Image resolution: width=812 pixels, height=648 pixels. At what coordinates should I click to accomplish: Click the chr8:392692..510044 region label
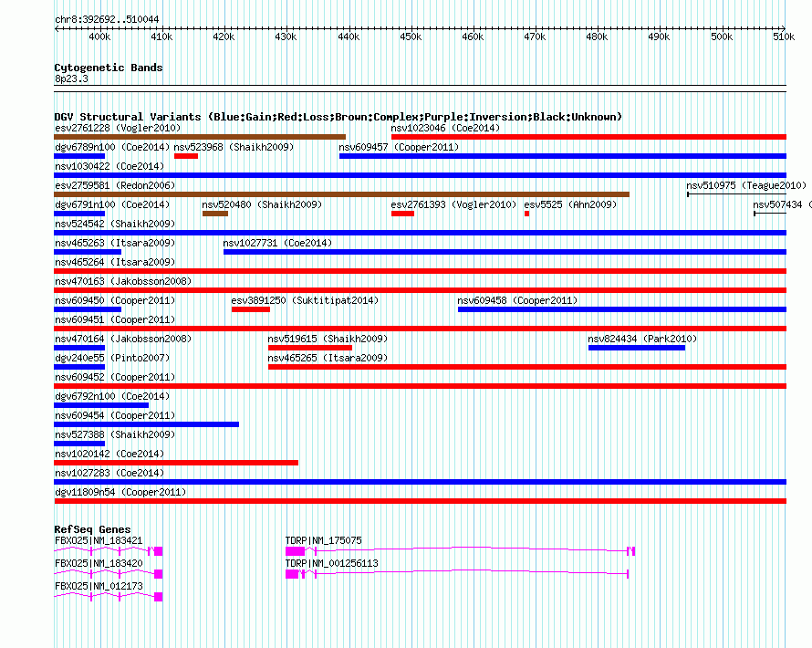107,19
